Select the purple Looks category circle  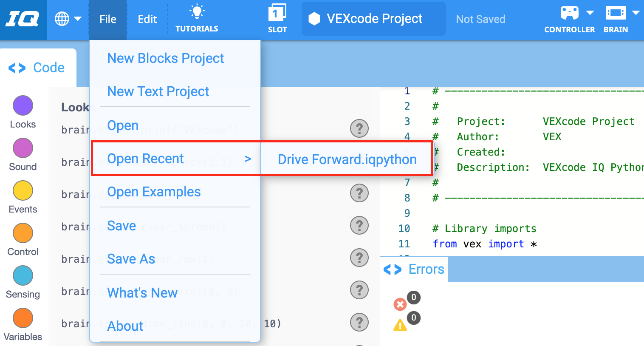(x=23, y=105)
